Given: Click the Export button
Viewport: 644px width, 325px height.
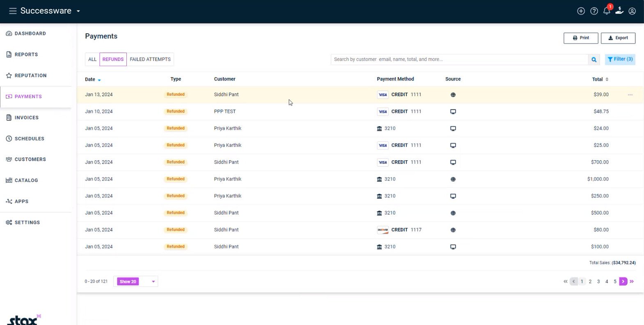Looking at the screenshot, I should click(x=618, y=38).
